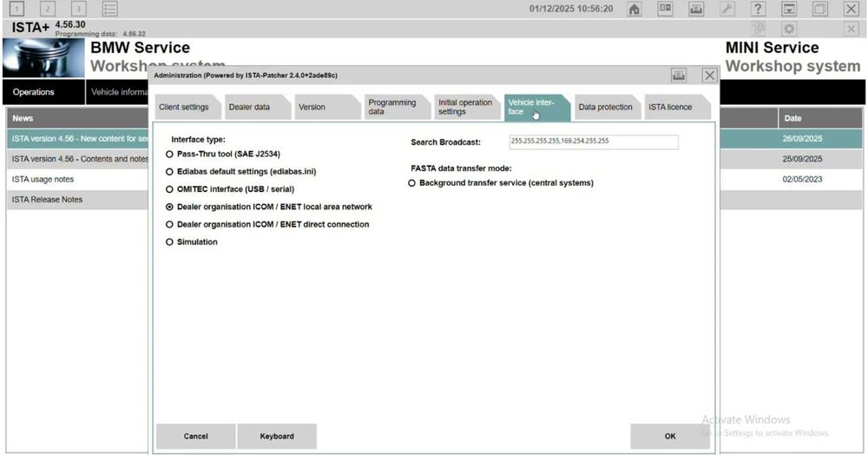Click the print icon in the top toolbar
The height and width of the screenshot is (455, 868).
(x=696, y=9)
